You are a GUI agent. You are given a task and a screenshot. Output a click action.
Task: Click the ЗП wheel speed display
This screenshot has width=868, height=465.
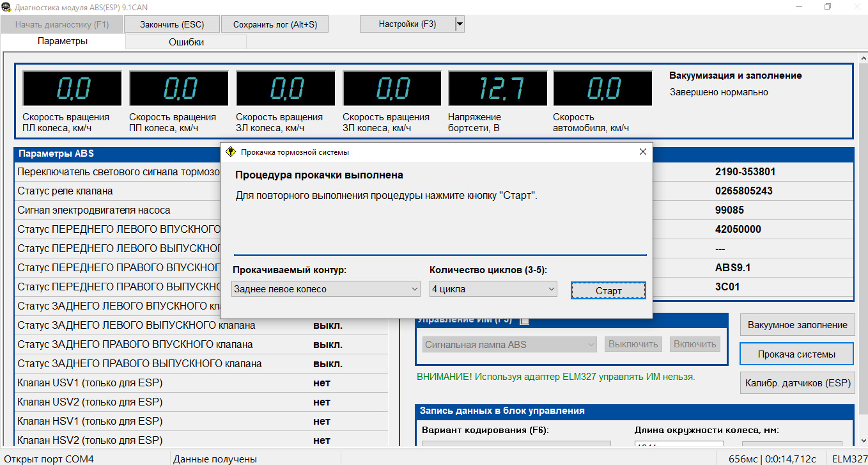coord(392,88)
